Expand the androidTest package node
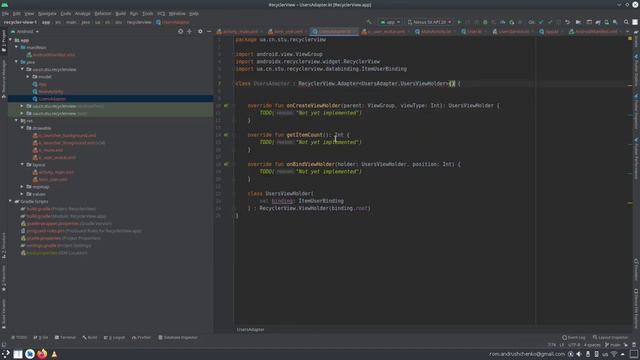The width and height of the screenshot is (640, 360). click(x=22, y=106)
